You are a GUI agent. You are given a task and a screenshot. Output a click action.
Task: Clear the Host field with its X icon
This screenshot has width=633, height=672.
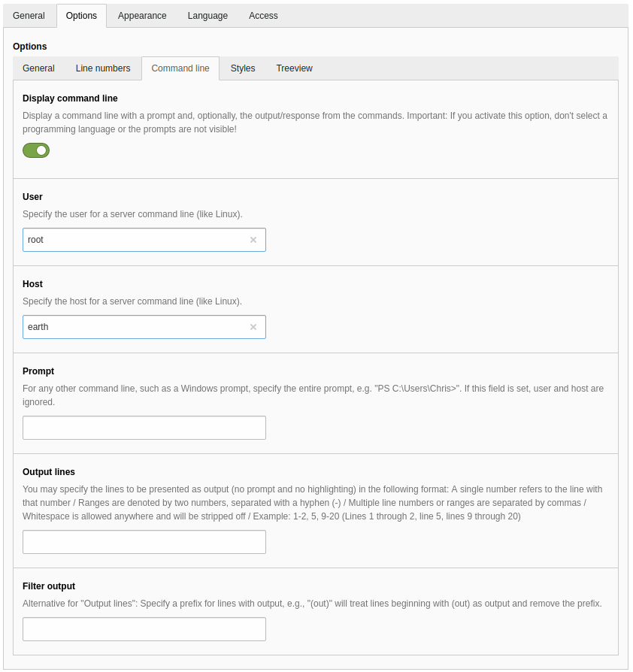tap(253, 327)
